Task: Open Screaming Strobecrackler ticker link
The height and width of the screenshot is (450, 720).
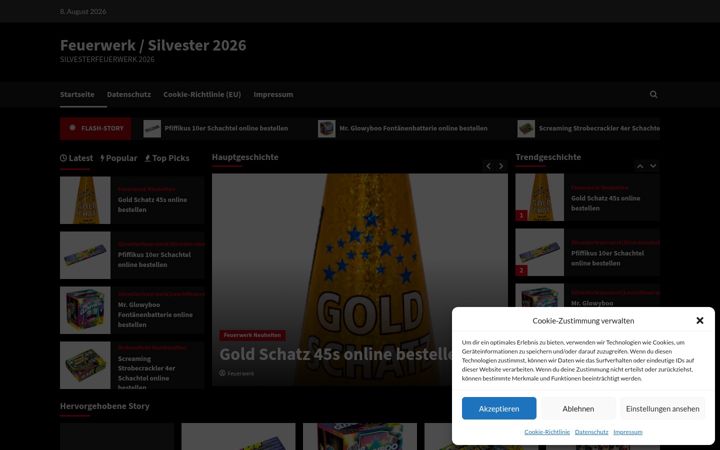Action: coord(599,128)
